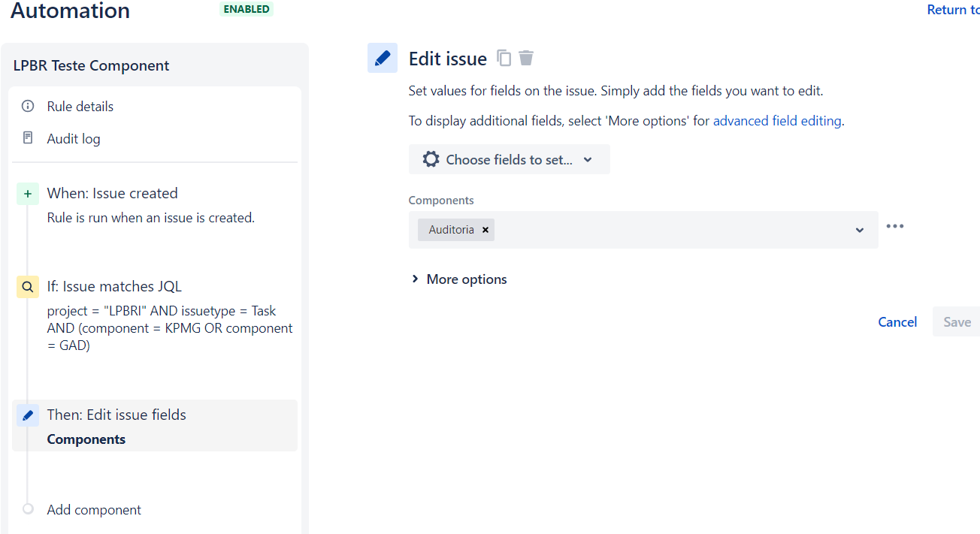Click the duplicate action copy icon
Viewport: 980px width, 534px height.
(x=504, y=58)
